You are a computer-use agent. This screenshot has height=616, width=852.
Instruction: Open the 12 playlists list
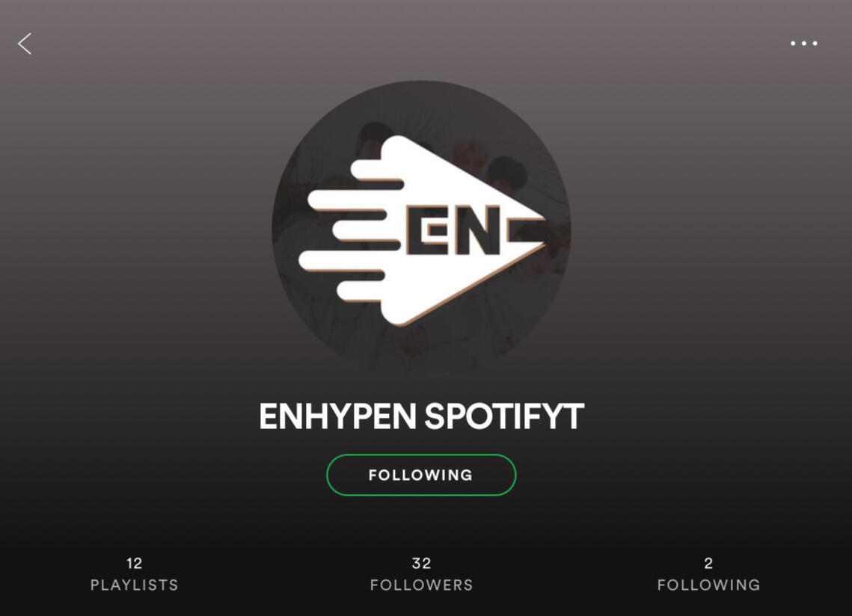click(134, 574)
